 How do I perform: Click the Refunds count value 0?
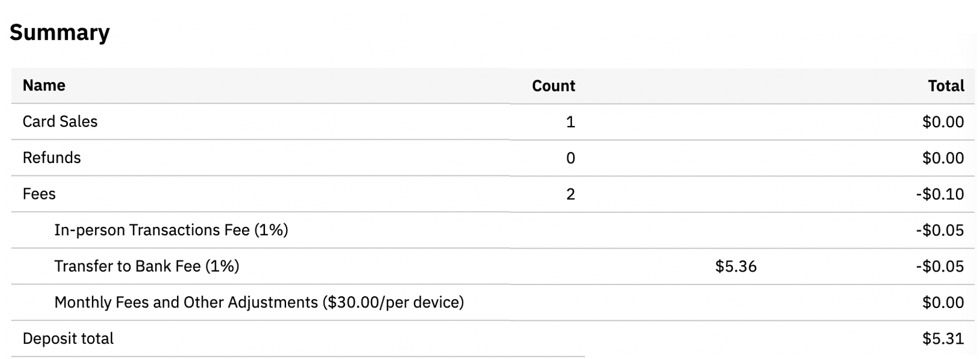570,158
